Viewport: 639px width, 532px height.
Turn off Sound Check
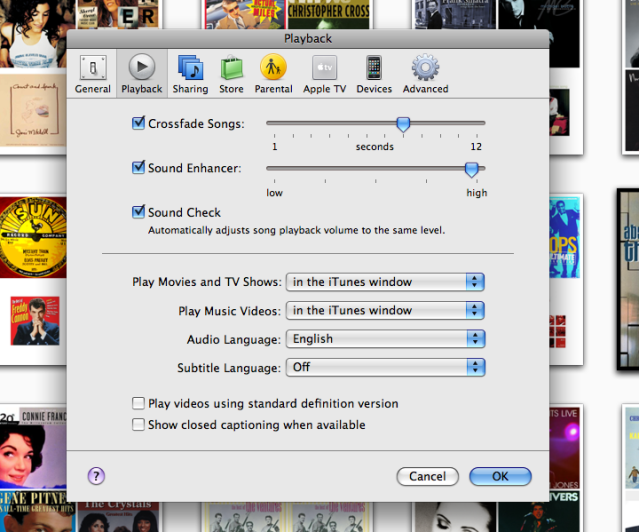click(138, 212)
